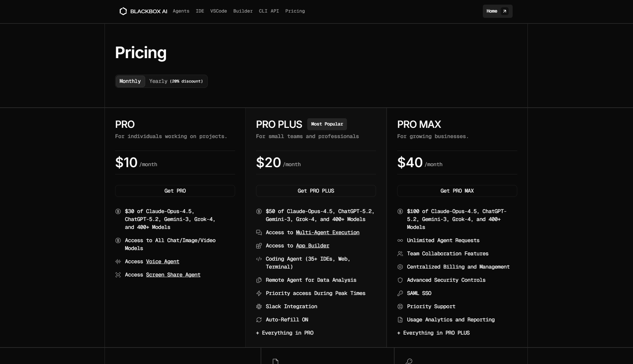Image resolution: width=633 pixels, height=364 pixels.
Task: Click the shield icon beside Advanced Security Controls
Action: pos(400,280)
